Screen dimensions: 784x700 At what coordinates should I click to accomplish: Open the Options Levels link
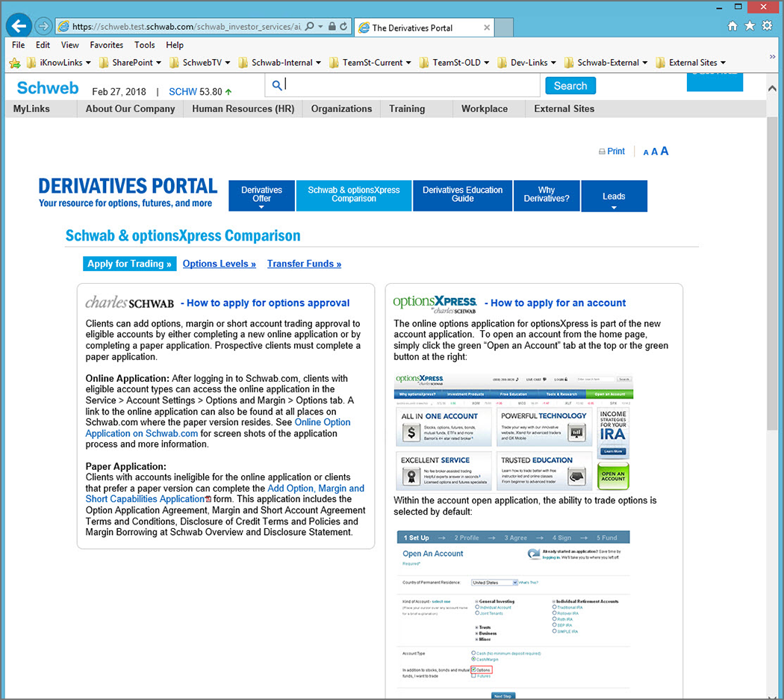(219, 264)
